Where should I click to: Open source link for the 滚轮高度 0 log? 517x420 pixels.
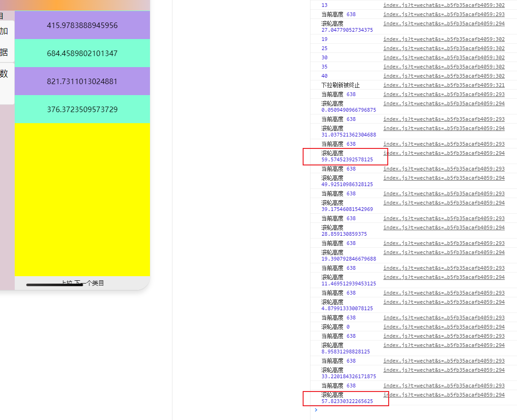444,327
